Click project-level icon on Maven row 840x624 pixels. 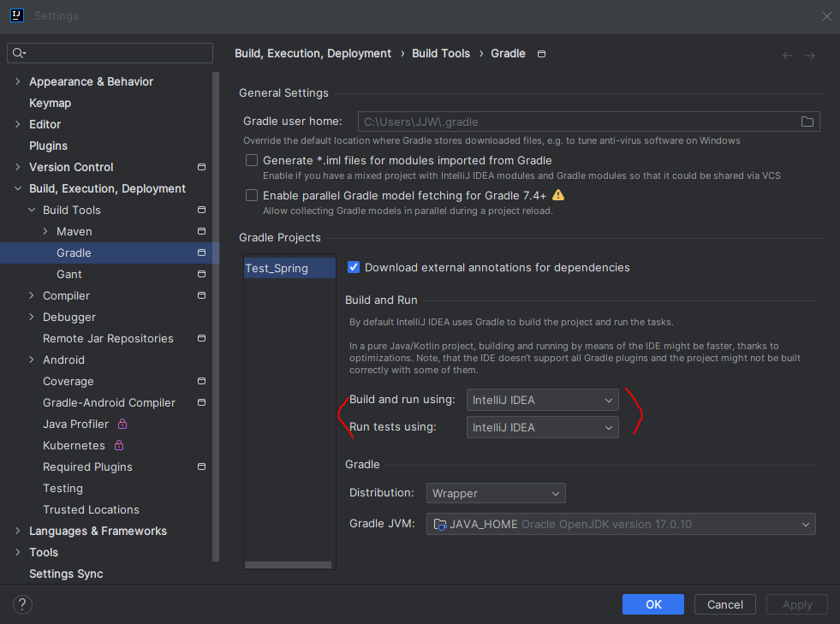pyautogui.click(x=201, y=231)
